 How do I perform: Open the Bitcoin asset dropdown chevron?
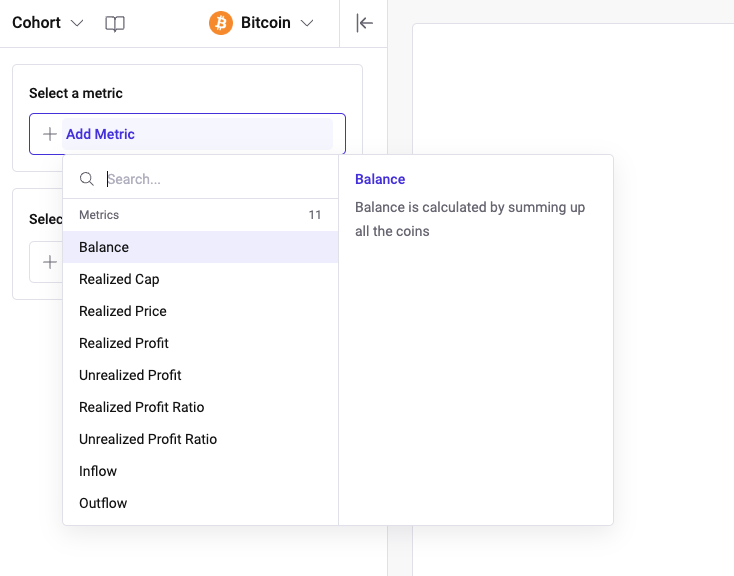tap(307, 23)
